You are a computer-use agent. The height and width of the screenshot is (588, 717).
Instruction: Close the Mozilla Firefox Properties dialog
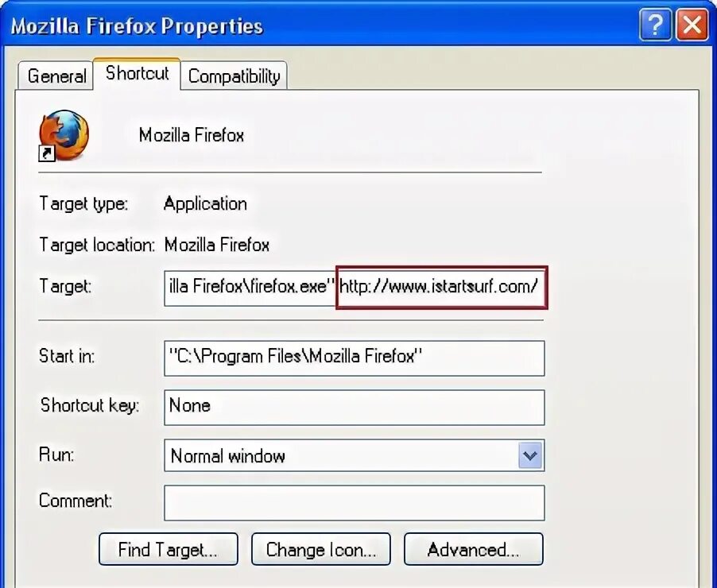692,25
